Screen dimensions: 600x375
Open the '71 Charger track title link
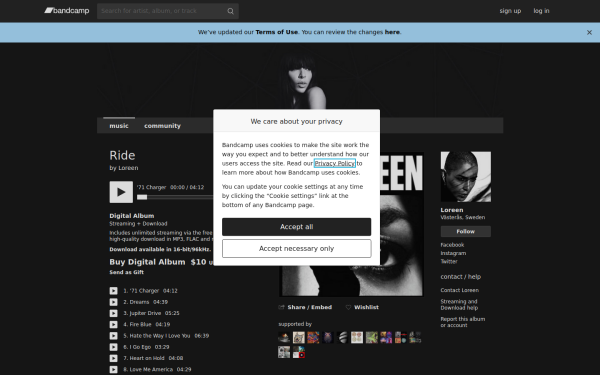click(144, 291)
